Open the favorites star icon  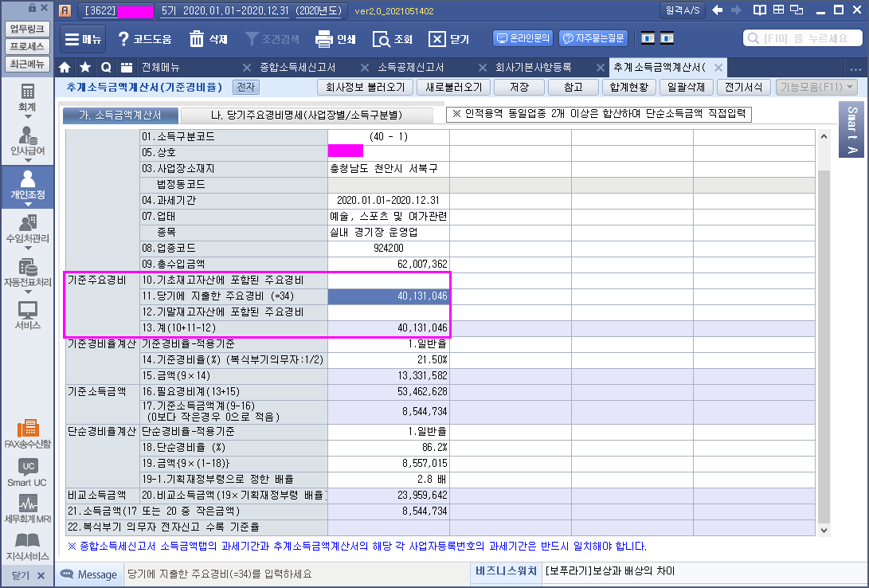pos(85,67)
